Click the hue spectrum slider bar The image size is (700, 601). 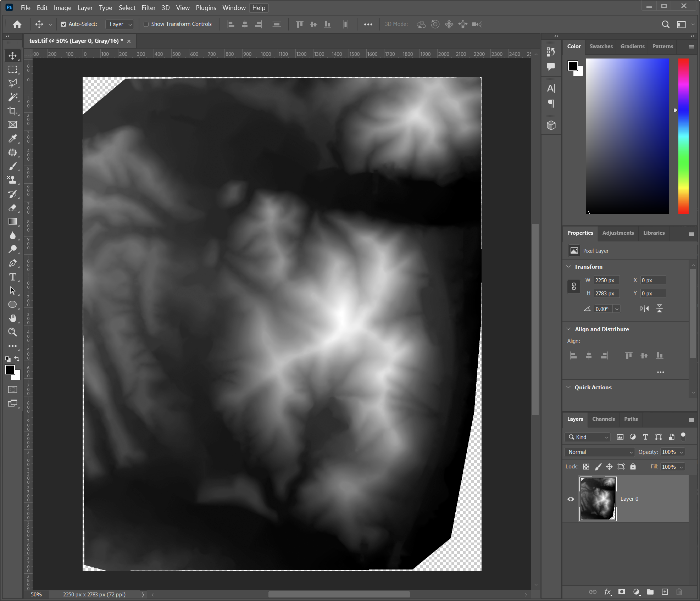pyautogui.click(x=683, y=137)
